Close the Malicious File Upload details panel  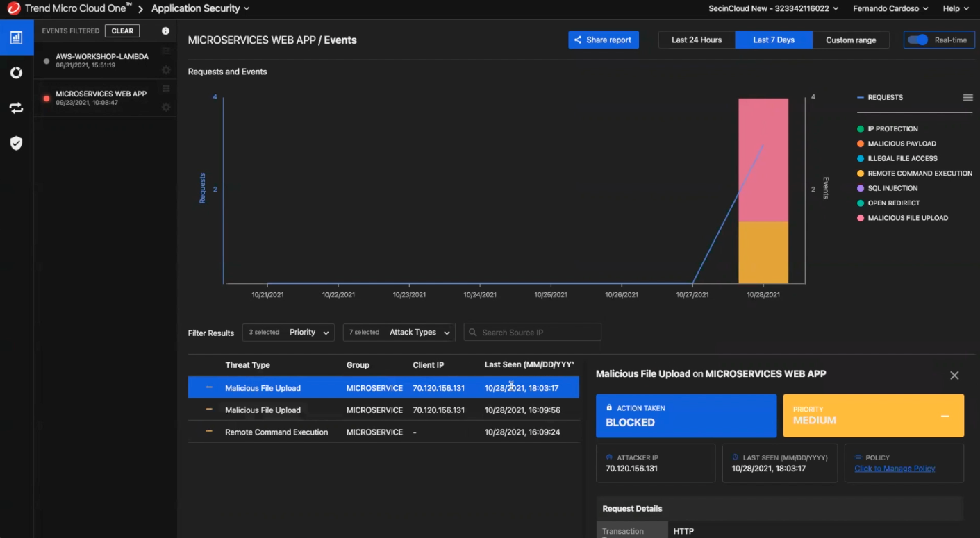(x=954, y=376)
